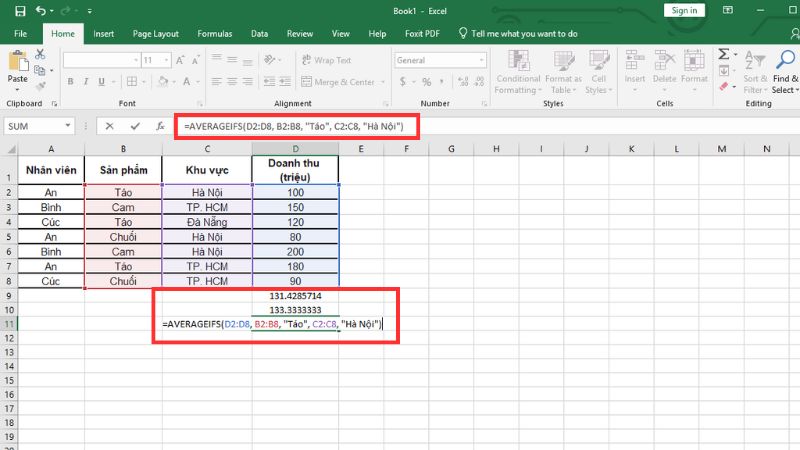Confirm the formula with the checkmark icon

pyautogui.click(x=134, y=127)
